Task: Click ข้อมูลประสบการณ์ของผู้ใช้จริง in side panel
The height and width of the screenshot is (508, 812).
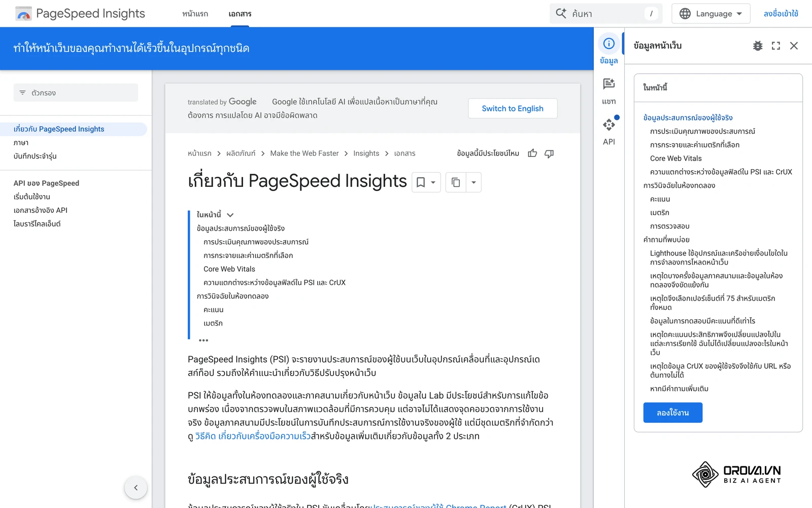Action: click(688, 117)
